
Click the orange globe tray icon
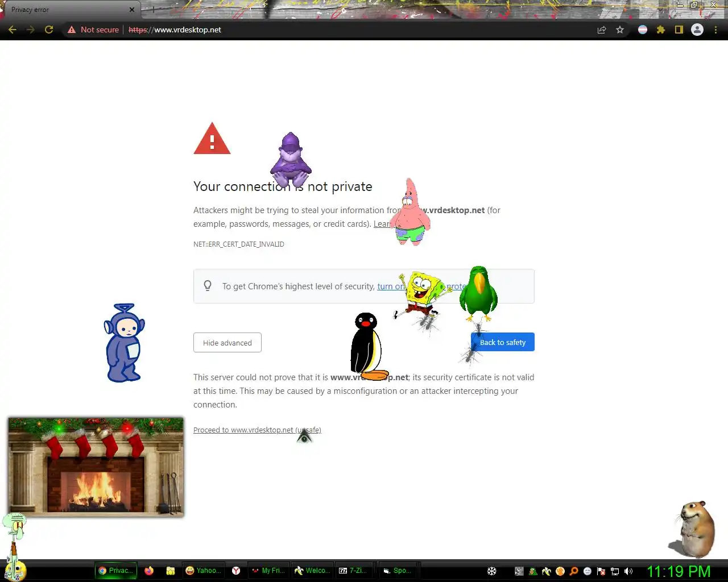(x=560, y=571)
